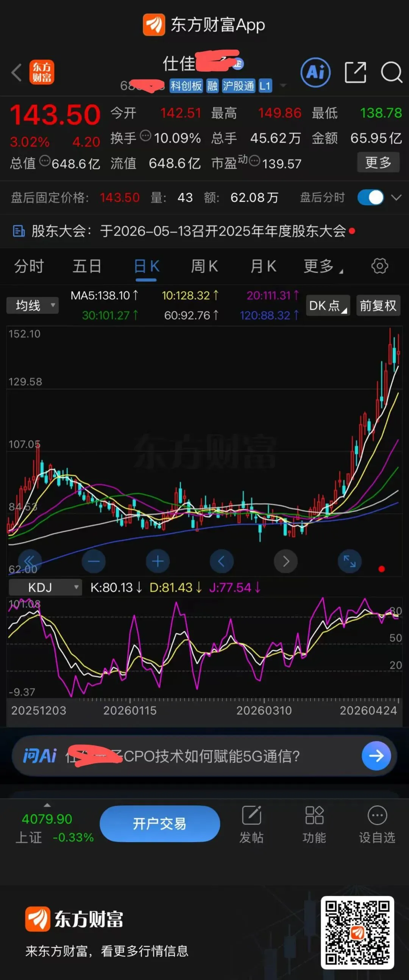Select the 日K tab
The image size is (409, 980).
click(147, 266)
